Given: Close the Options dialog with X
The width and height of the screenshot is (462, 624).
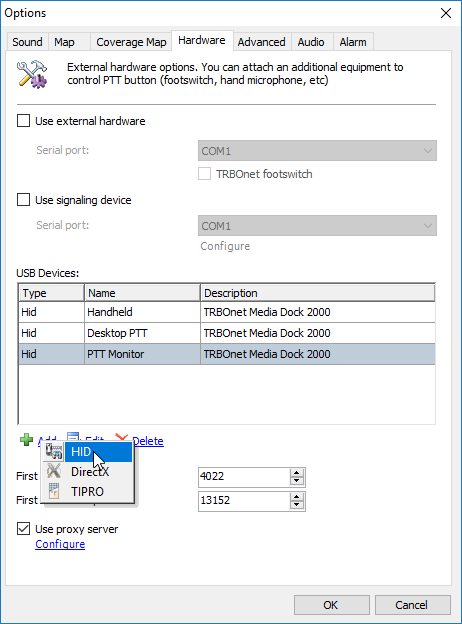Looking at the screenshot, I should [446, 13].
